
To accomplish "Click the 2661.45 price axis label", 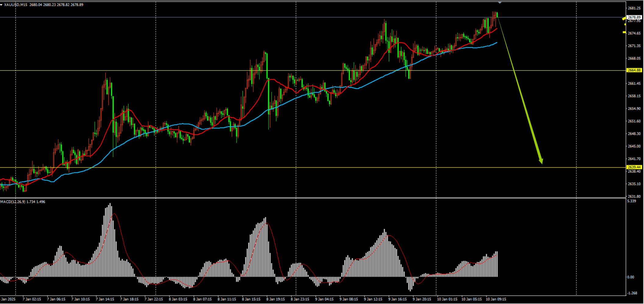I will [634, 84].
